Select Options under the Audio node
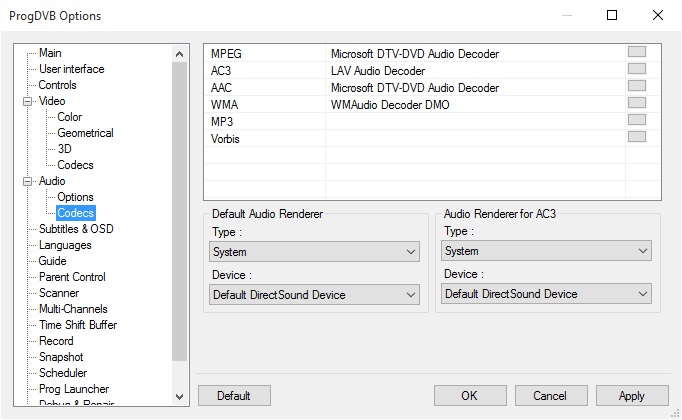Image resolution: width=682 pixels, height=420 pixels. (75, 197)
